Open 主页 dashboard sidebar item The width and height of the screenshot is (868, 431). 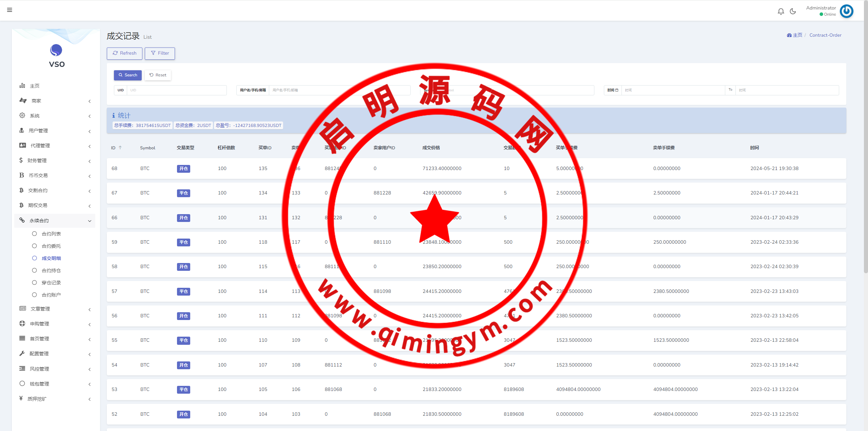(35, 86)
